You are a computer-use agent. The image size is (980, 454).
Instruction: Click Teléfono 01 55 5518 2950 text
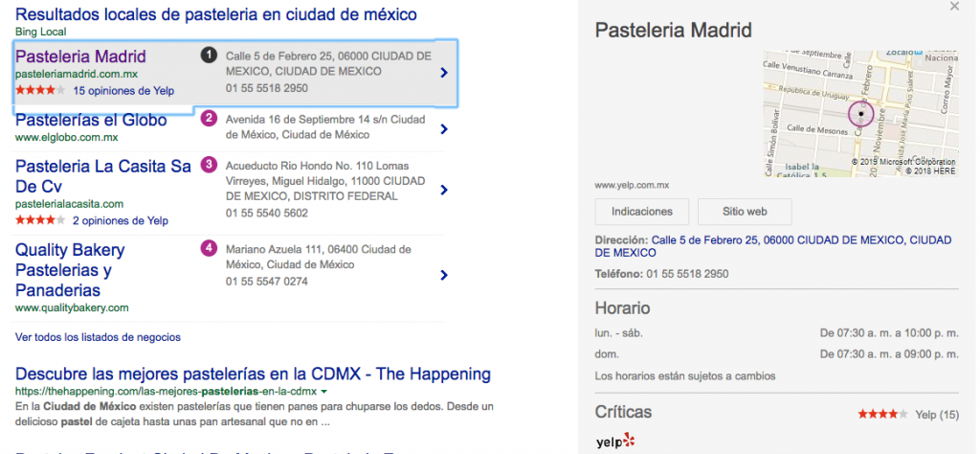[661, 274]
